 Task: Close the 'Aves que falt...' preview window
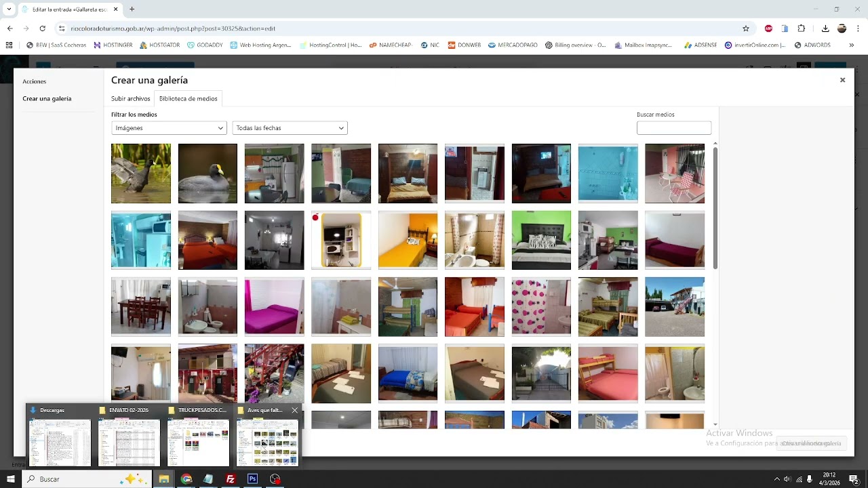click(x=294, y=410)
